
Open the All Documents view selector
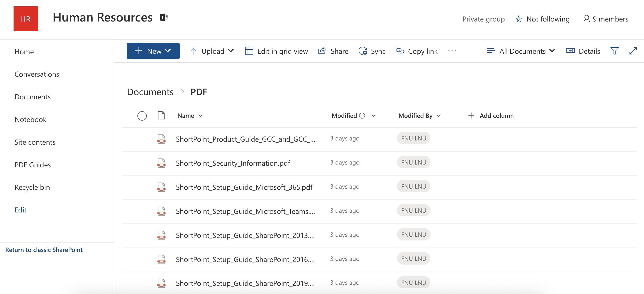[x=521, y=51]
